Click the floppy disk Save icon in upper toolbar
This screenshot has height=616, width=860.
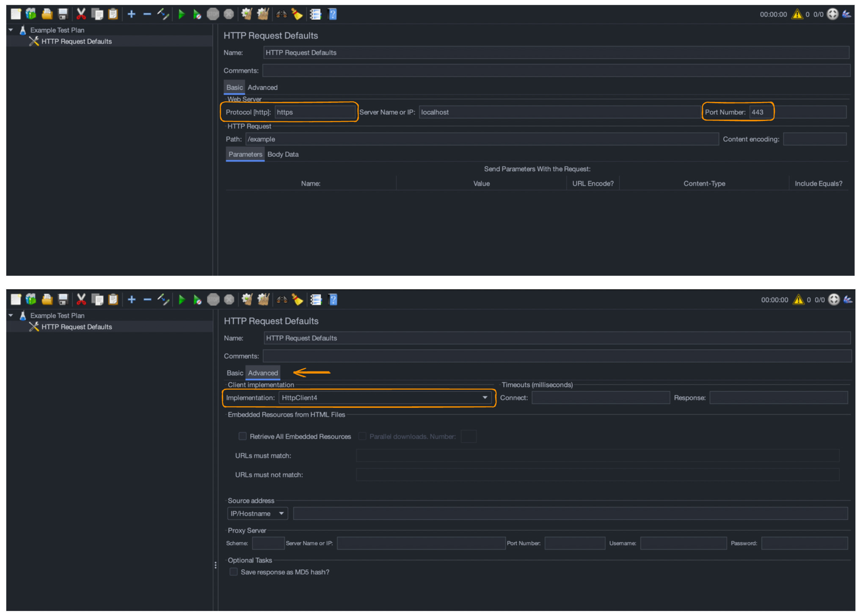tap(63, 14)
